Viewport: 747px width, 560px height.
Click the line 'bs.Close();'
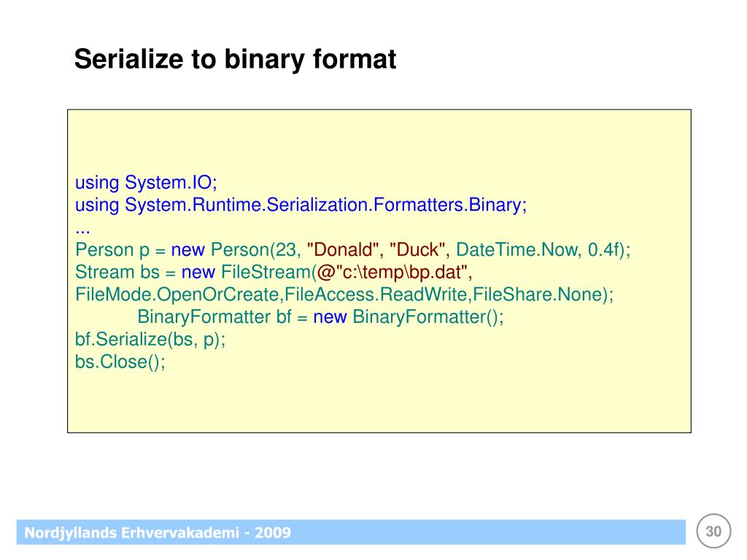pyautogui.click(x=120, y=362)
